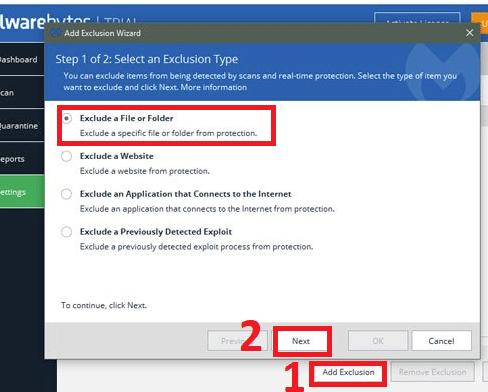Open the More information link
The height and width of the screenshot is (392, 488).
(x=213, y=87)
